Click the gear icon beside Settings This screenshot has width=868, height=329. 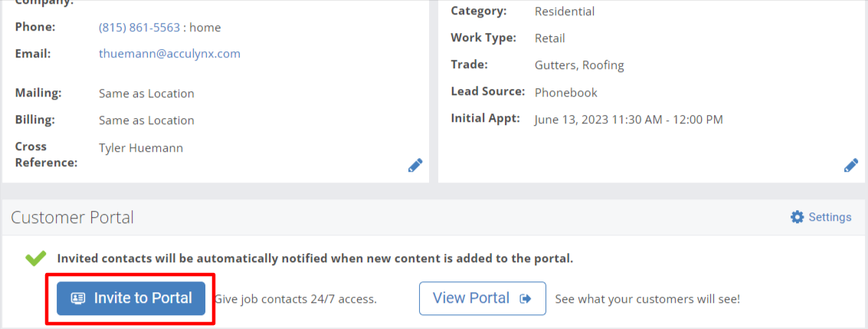(x=798, y=217)
